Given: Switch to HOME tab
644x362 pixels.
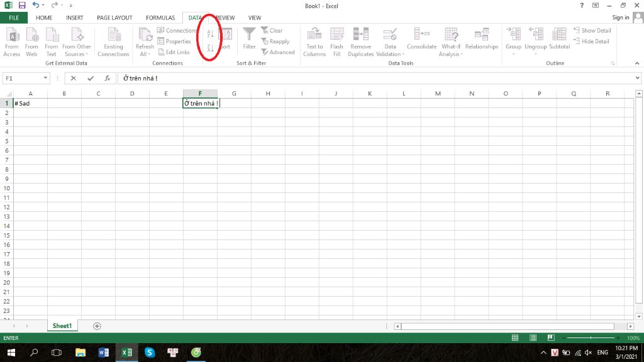Looking at the screenshot, I should 44,18.
